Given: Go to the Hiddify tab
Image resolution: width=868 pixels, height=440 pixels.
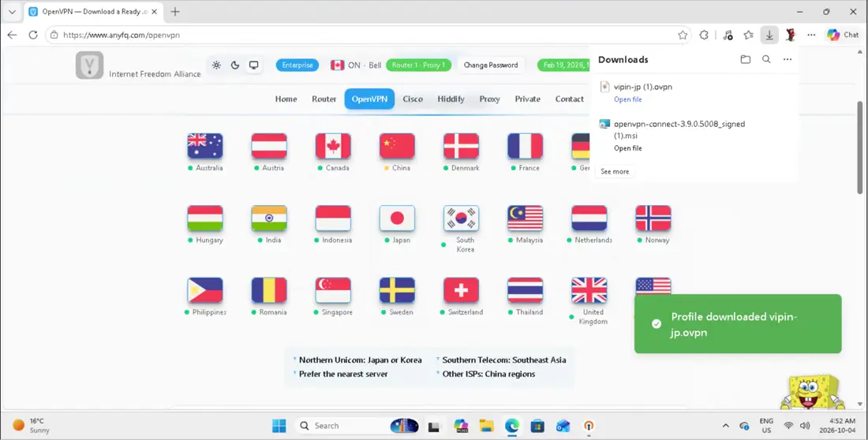Looking at the screenshot, I should (451, 99).
